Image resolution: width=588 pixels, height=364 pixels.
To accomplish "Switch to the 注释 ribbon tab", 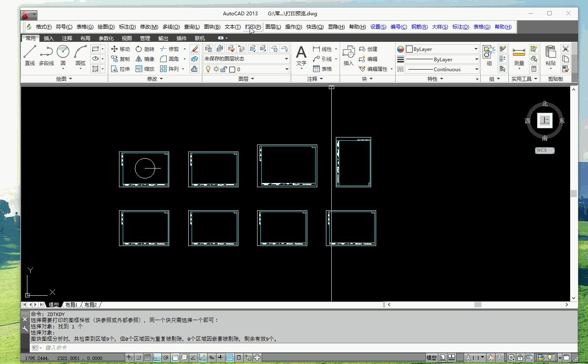I will coord(67,38).
